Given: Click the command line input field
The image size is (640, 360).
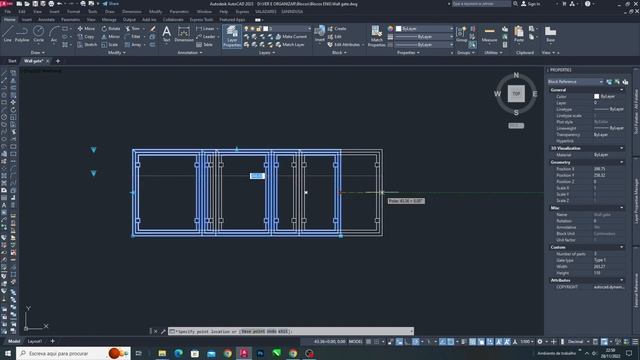Looking at the screenshot, I should [291, 331].
